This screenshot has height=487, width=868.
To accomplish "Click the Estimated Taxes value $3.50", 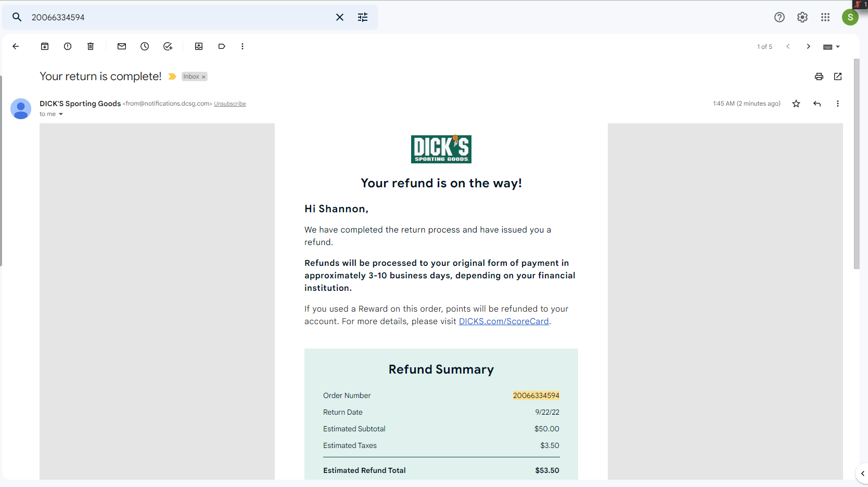I will click(550, 445).
